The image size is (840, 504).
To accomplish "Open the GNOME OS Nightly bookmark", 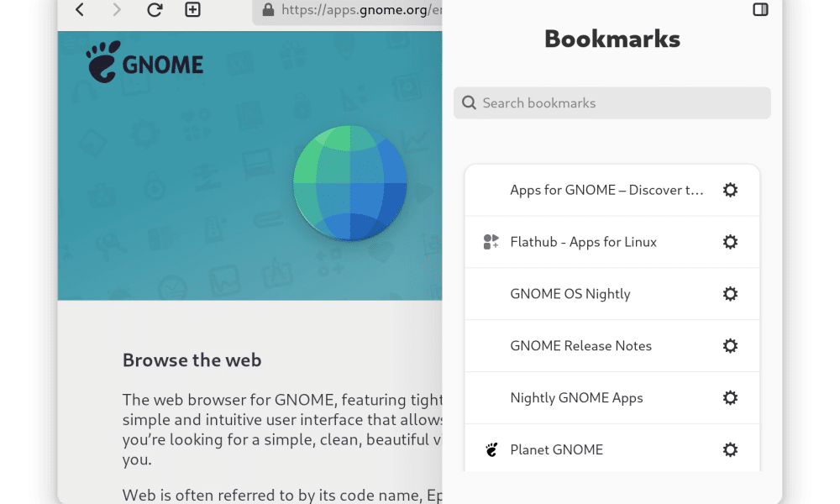I will point(612,294).
